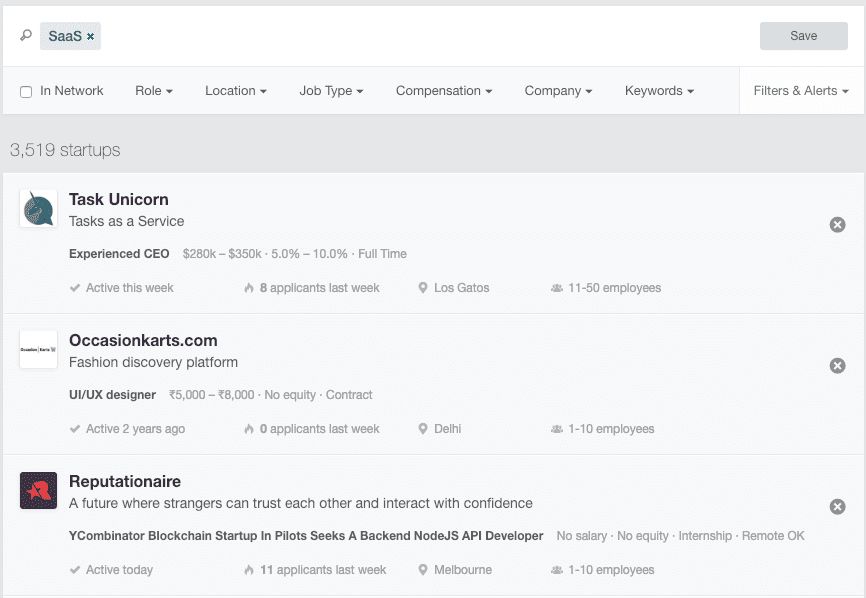This screenshot has width=866, height=598.
Task: Click the 'Los Gatos' location text
Action: pos(462,288)
